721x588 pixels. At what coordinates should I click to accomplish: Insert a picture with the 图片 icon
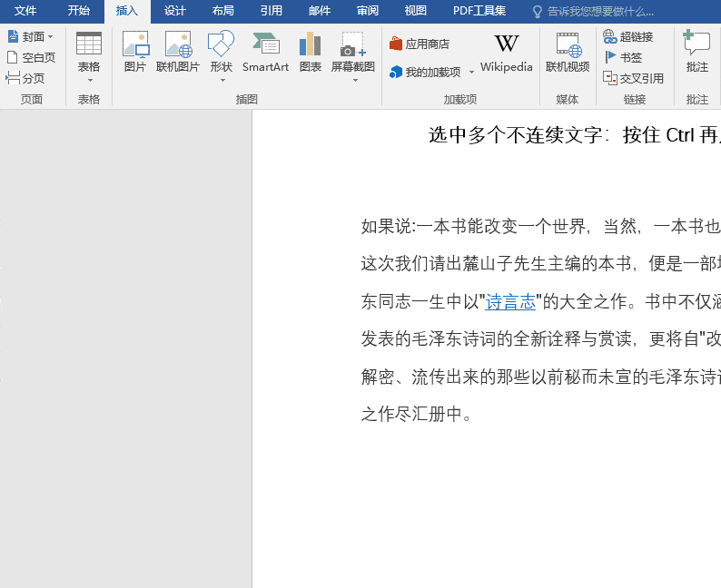point(135,52)
